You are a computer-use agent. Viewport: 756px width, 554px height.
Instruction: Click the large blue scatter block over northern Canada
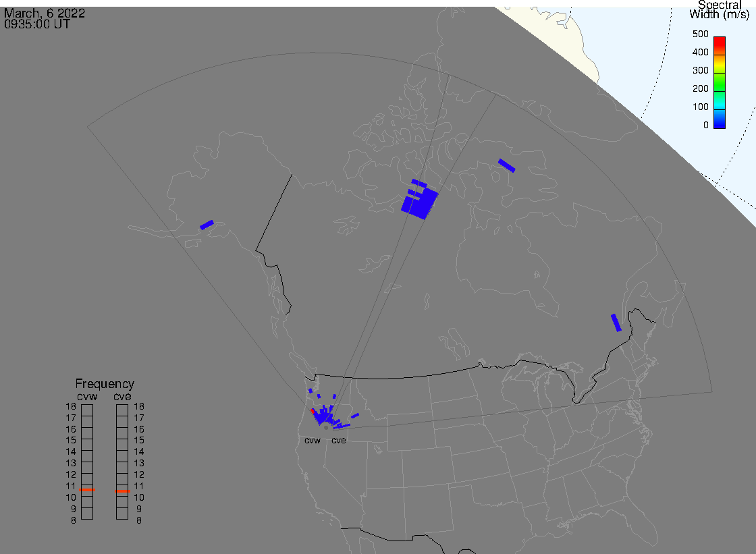click(420, 202)
